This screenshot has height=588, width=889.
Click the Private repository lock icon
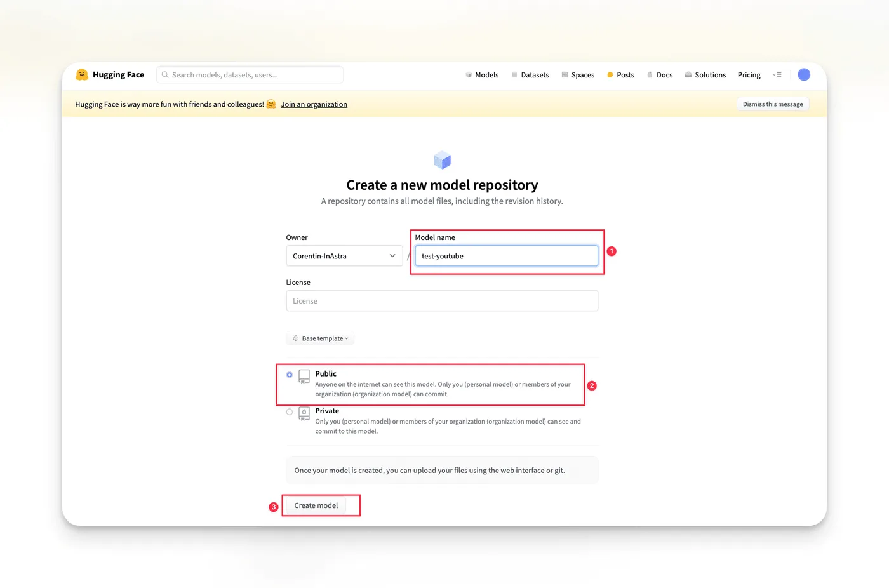pos(304,413)
